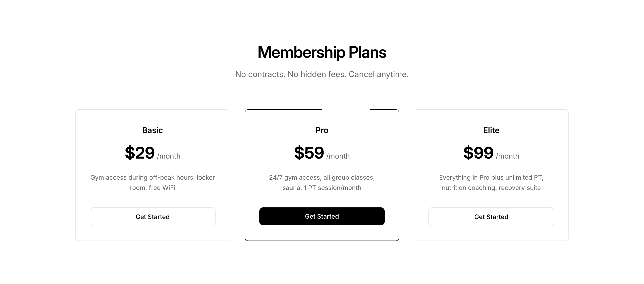Click the /month label beside $59
The image size is (644, 284).
pyautogui.click(x=338, y=156)
